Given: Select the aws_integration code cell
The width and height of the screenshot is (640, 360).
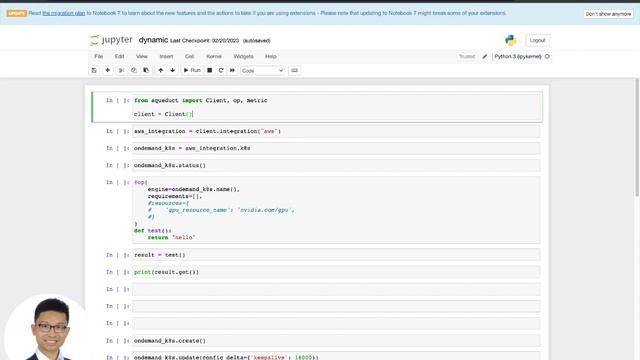Looking at the screenshot, I should click(336, 131).
